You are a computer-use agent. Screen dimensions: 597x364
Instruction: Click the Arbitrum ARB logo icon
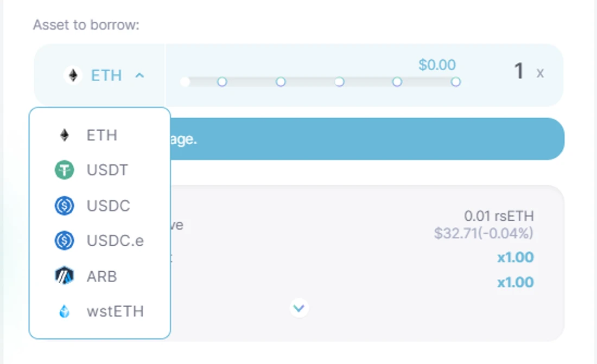65,276
